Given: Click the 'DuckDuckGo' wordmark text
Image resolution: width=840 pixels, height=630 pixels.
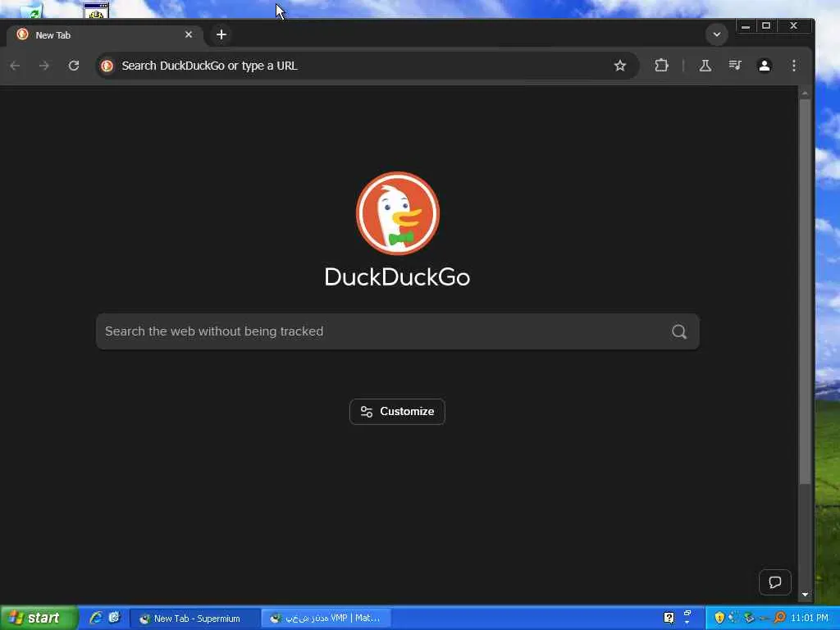Looking at the screenshot, I should (398, 277).
